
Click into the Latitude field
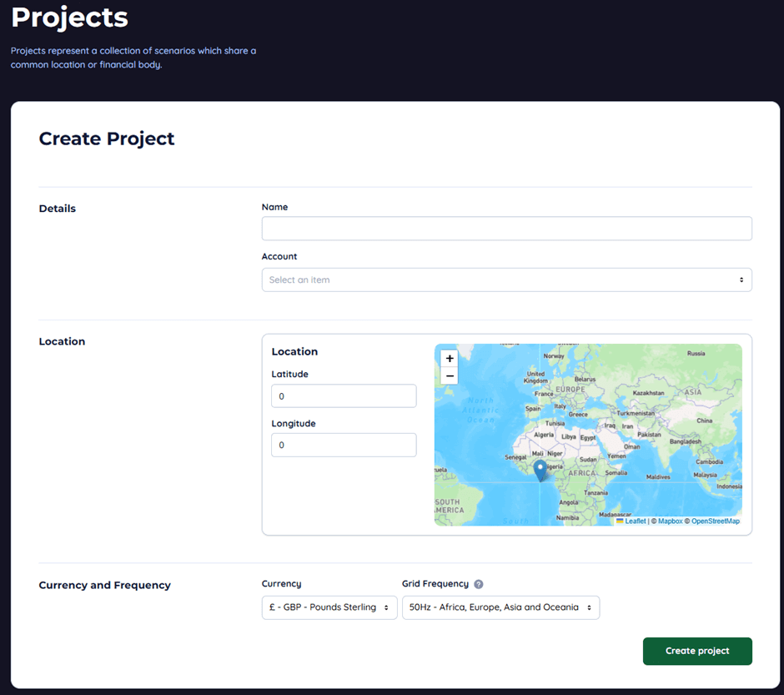(x=343, y=395)
